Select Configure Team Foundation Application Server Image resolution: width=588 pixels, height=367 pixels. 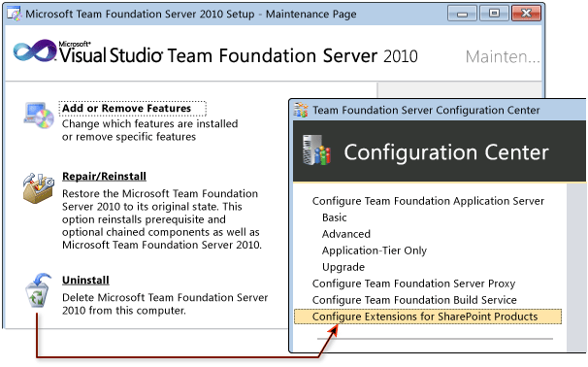[x=428, y=201]
